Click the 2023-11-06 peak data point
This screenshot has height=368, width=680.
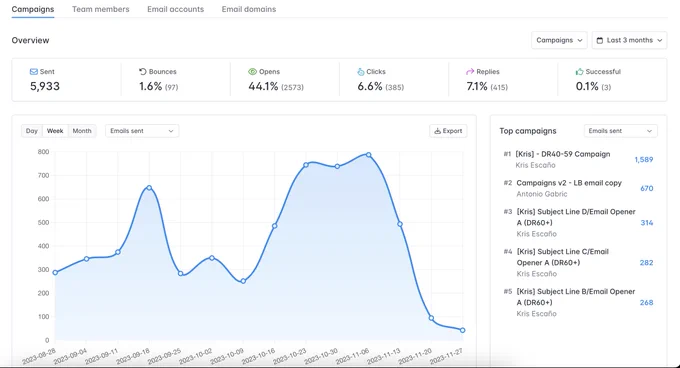coord(369,155)
